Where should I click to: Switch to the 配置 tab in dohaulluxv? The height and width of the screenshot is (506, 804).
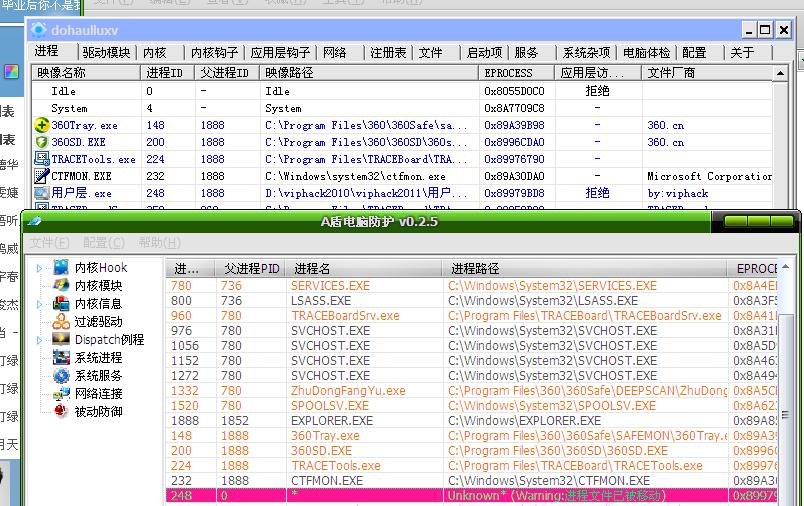click(x=694, y=52)
